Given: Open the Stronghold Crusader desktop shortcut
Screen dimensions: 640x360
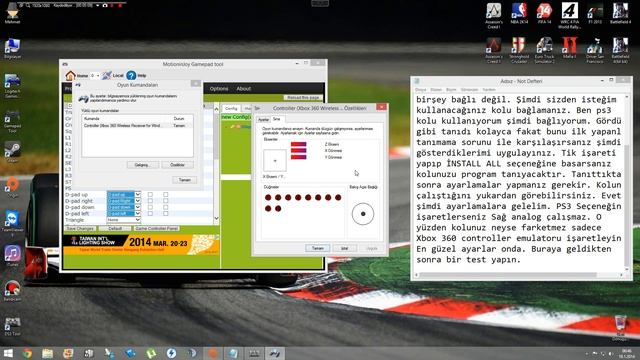Looking at the screenshot, I should 519,50.
